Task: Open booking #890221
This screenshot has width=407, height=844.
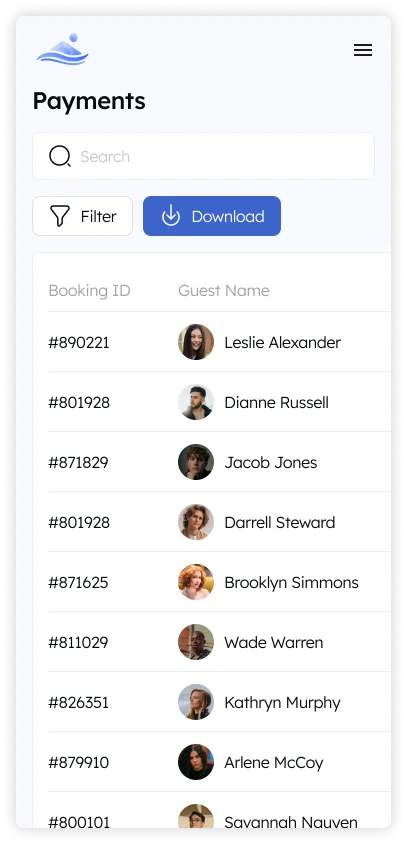Action: click(x=79, y=342)
